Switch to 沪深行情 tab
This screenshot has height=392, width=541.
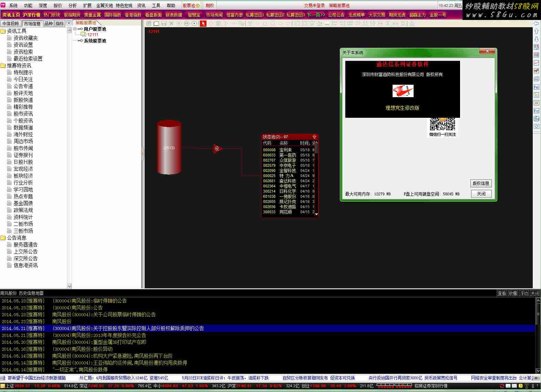31,15
